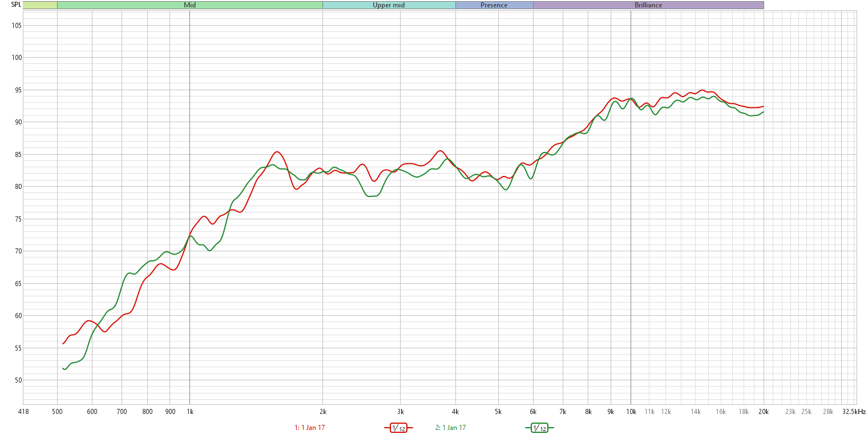Click the 100 dB value on the SPL axis
The height and width of the screenshot is (434, 868).
(x=16, y=58)
